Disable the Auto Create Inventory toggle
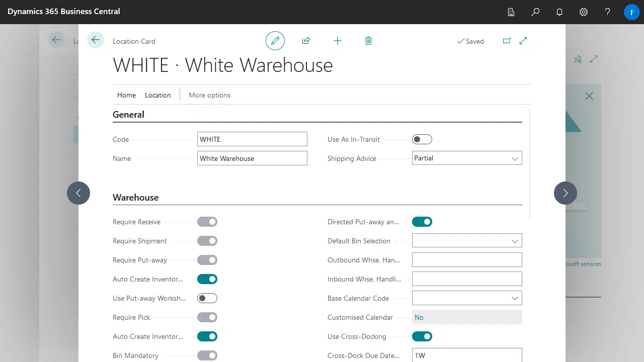644x362 pixels. [x=207, y=279]
